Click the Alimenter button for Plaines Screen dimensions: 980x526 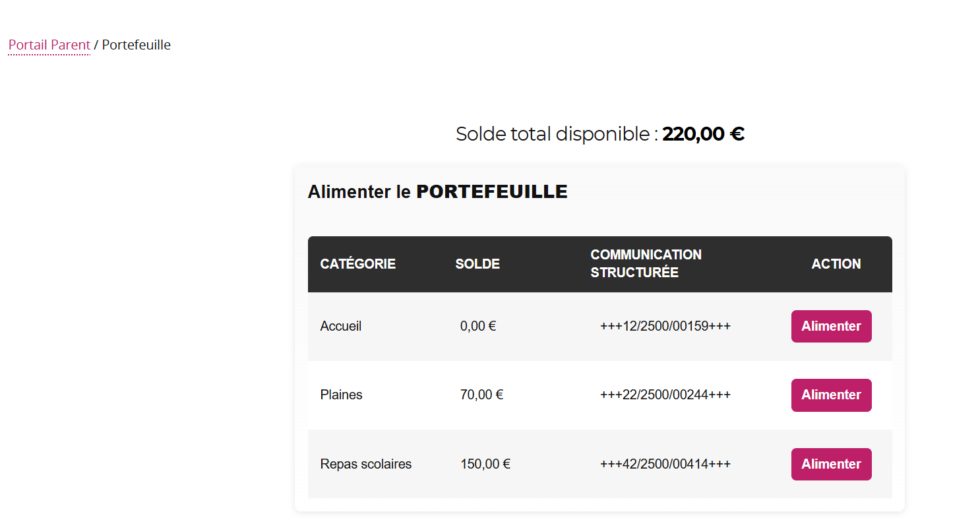pos(831,395)
